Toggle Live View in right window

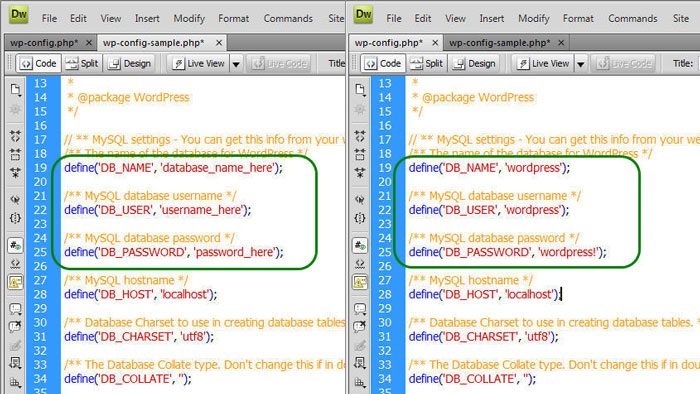coord(543,64)
